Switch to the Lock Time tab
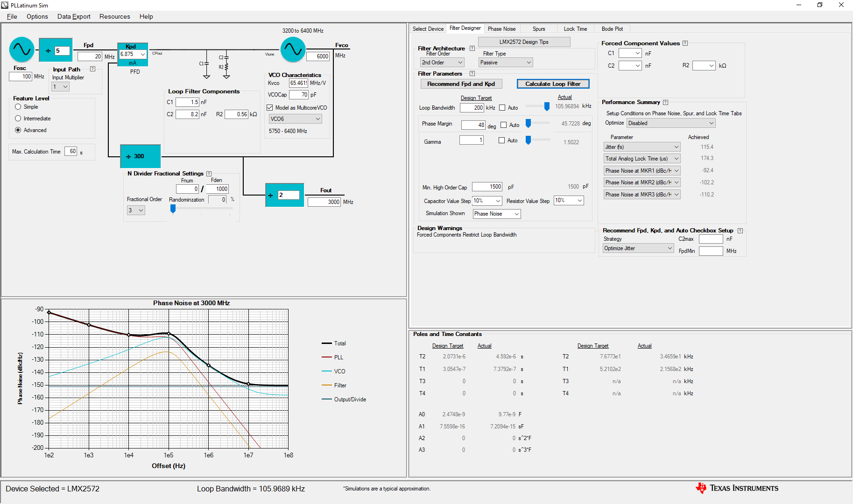Screen dimensions: 853x504 575,29
